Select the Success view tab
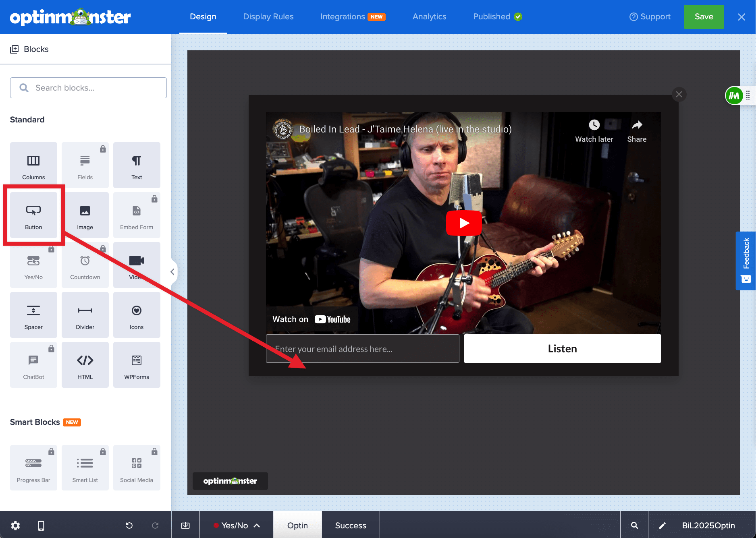 point(351,526)
